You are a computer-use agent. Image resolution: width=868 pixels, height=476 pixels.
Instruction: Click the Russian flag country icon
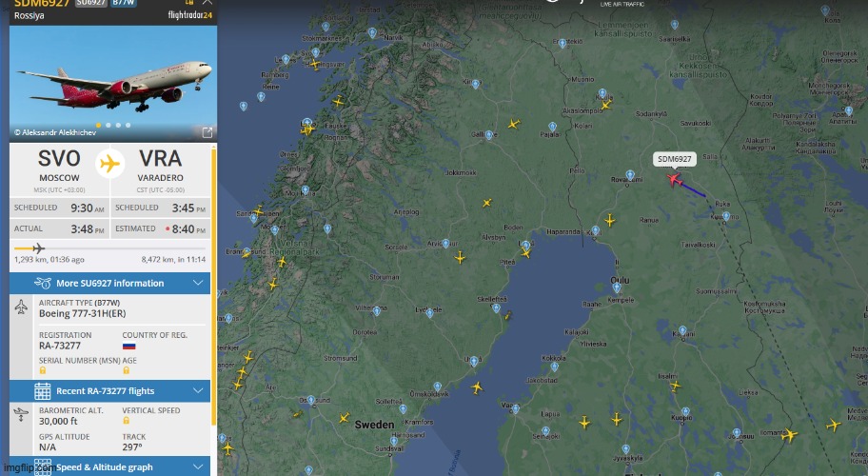tap(128, 346)
